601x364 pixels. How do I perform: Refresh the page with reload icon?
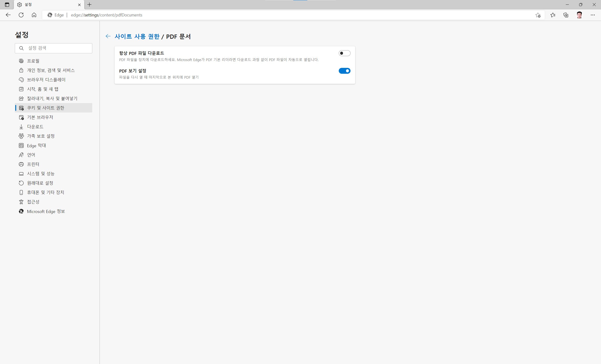tap(21, 15)
